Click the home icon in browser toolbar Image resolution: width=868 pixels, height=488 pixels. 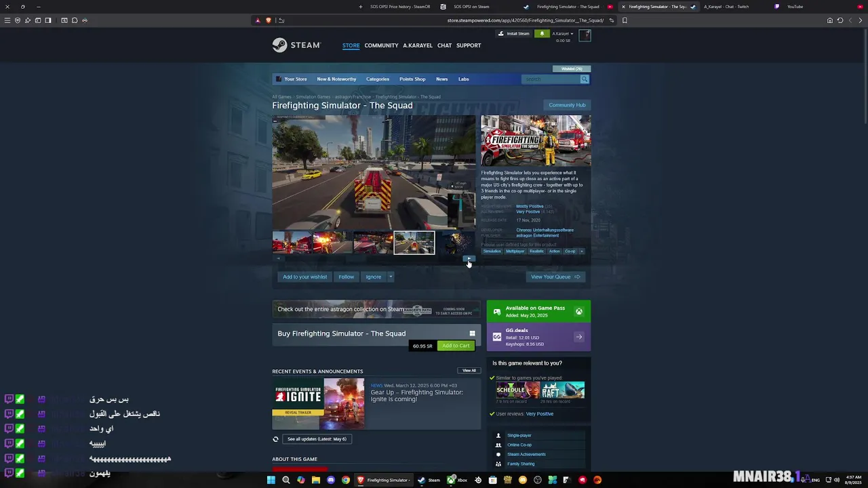pos(829,20)
